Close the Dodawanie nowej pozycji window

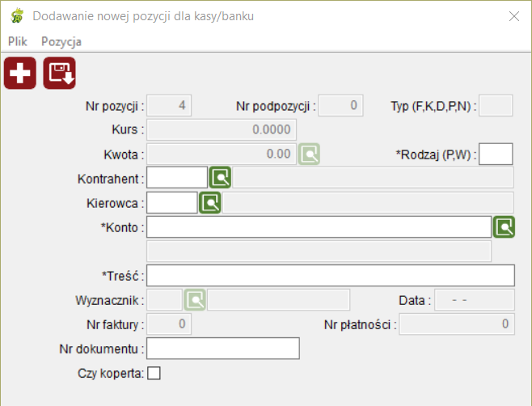pyautogui.click(x=514, y=16)
